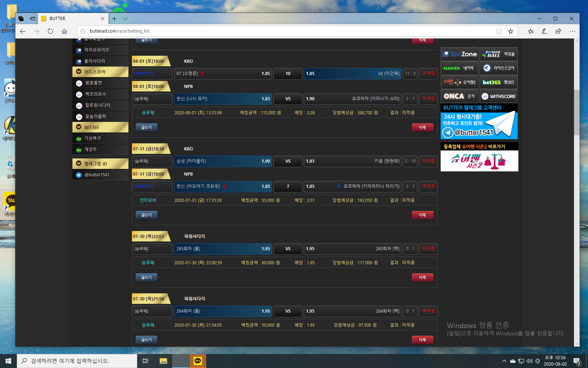Add page to favorites with star icon
Screen dimensions: 588x368
click(x=511, y=31)
